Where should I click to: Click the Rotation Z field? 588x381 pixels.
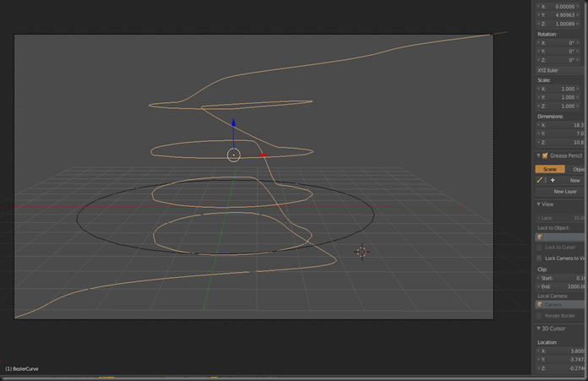click(x=558, y=60)
